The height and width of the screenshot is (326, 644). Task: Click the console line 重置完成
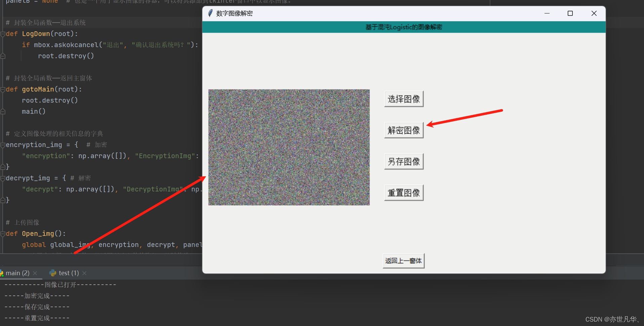[x=37, y=318]
